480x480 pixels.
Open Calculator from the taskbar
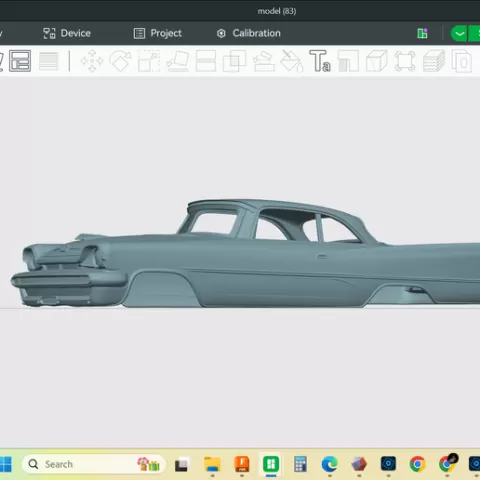pos(300,464)
